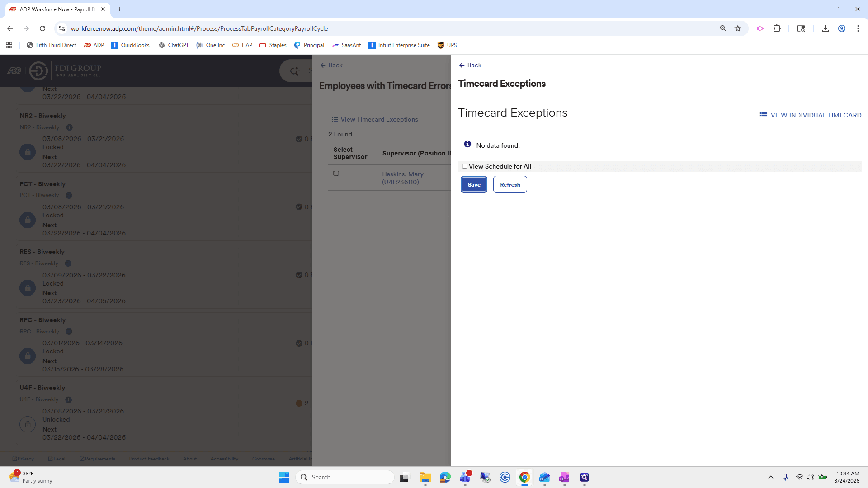
Task: Open a new browser tab
Action: coord(119,9)
